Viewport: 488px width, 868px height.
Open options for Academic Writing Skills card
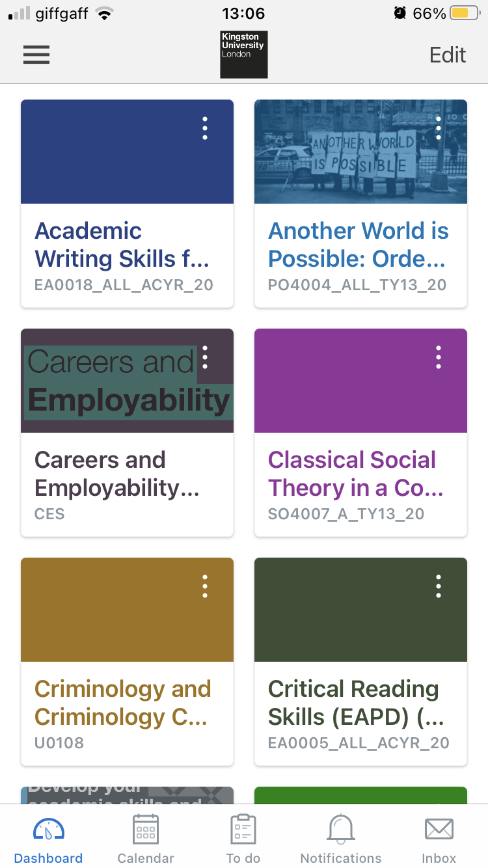pyautogui.click(x=205, y=128)
